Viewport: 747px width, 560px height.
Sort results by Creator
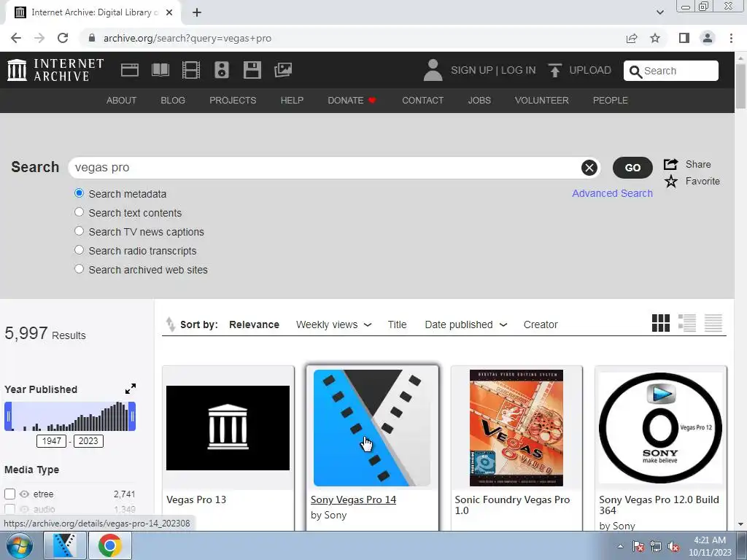click(541, 324)
